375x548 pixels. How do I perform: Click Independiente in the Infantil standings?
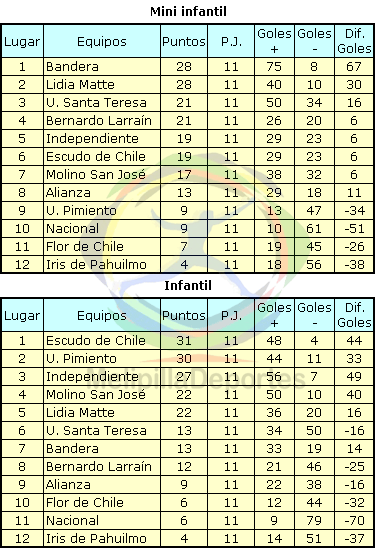point(92,376)
